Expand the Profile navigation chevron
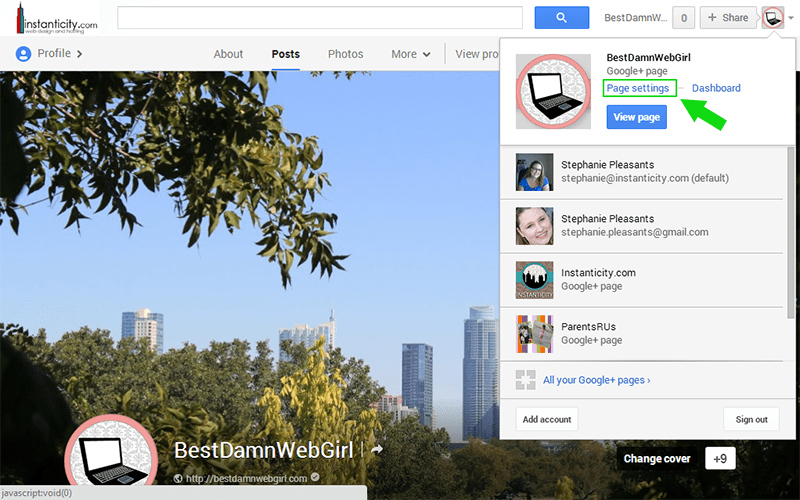This screenshot has height=500, width=800. tap(79, 54)
